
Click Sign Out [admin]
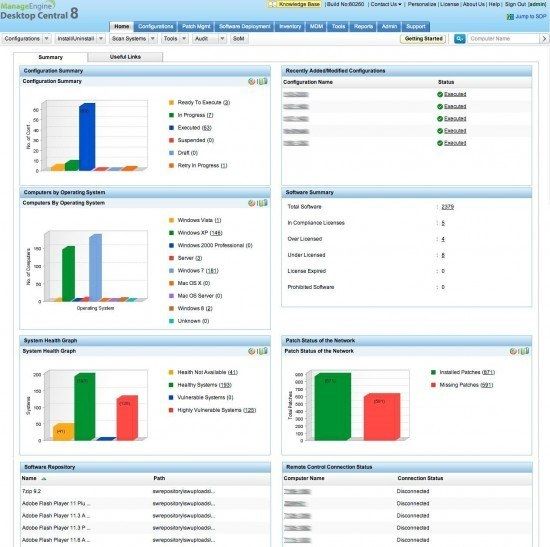pos(525,4)
